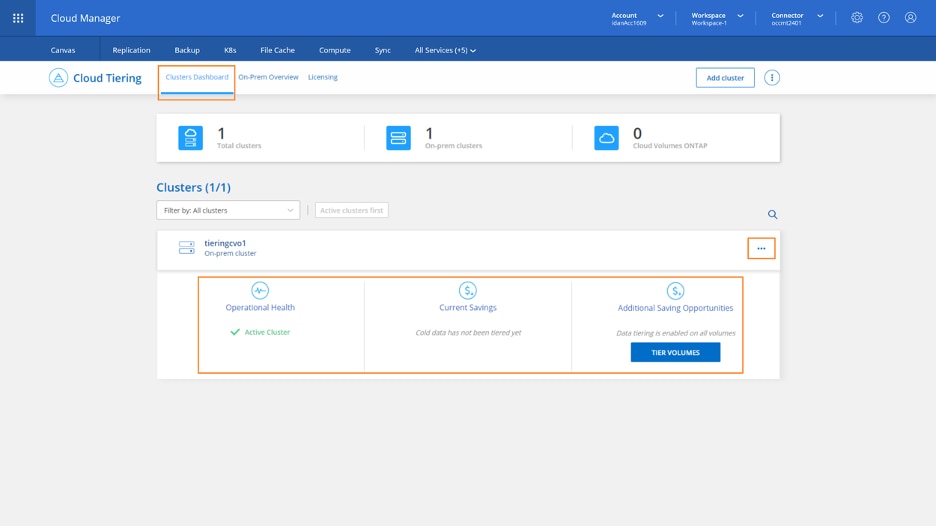Image resolution: width=936 pixels, height=526 pixels.
Task: Click the Cloud Tiering logo icon
Action: click(x=59, y=78)
